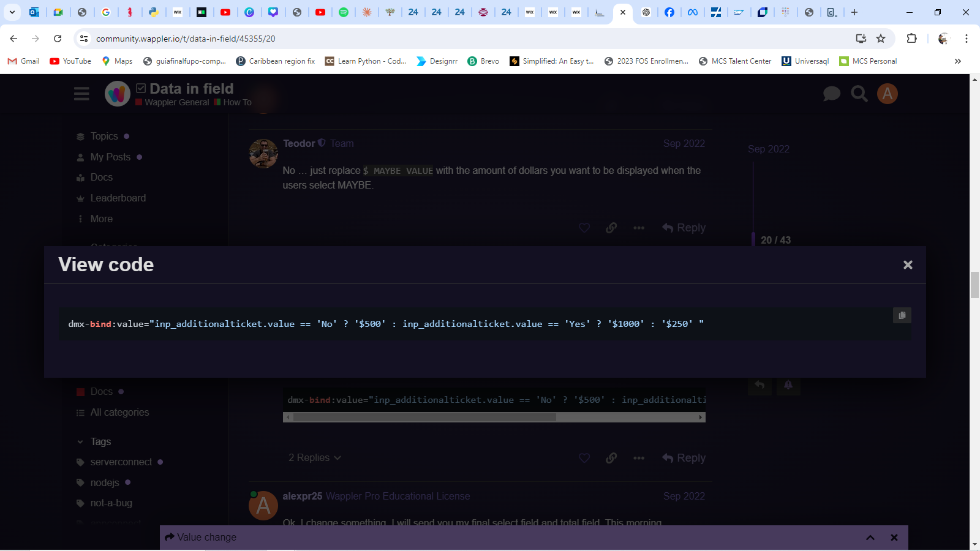The width and height of the screenshot is (980, 551).
Task: Expand the 2 Replies dropdown
Action: 315,458
